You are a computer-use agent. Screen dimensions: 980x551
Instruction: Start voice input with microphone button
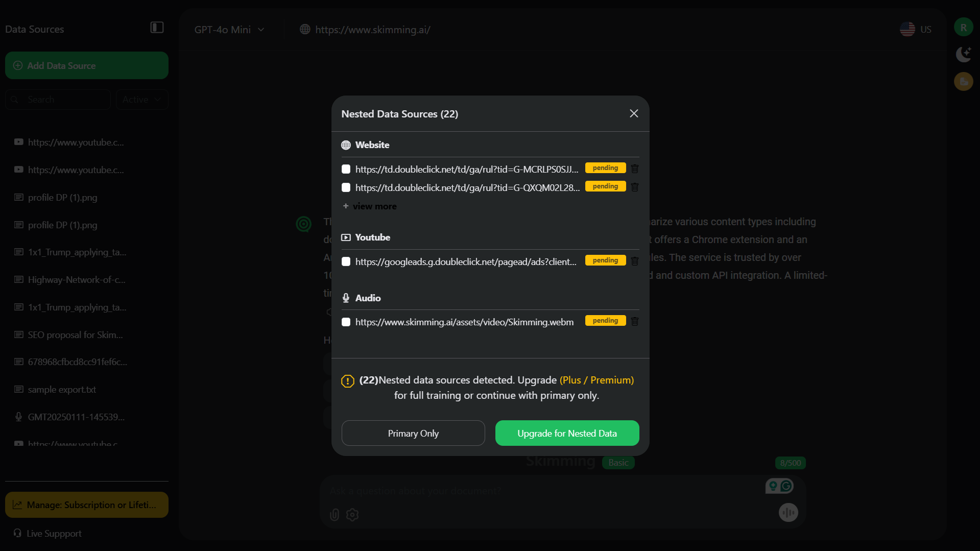pos(788,512)
